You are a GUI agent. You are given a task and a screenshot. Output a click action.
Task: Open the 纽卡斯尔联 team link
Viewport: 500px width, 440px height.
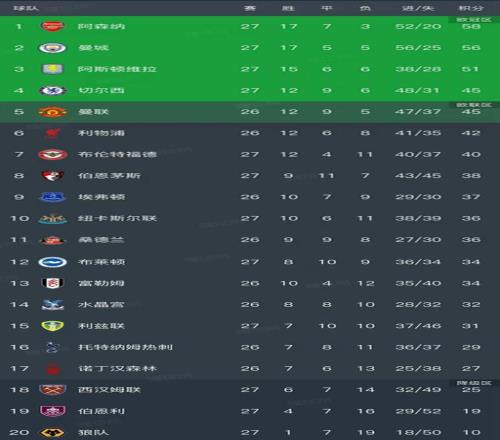tap(117, 218)
